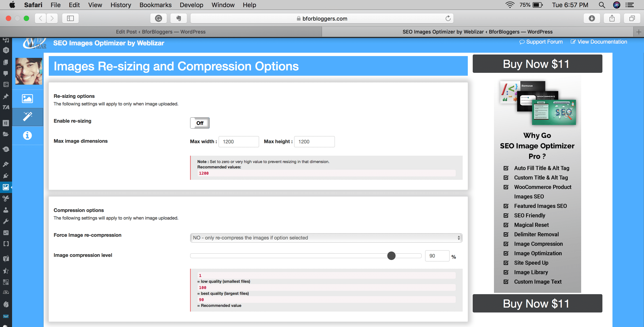Click the image compression level slider handle
This screenshot has width=644, height=327.
click(391, 256)
